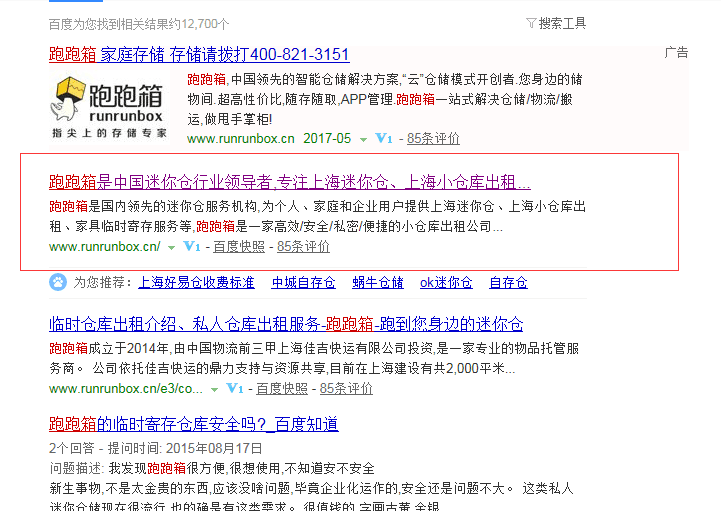Open URL www.runrunbox.cn/ of second result

pyautogui.click(x=105, y=247)
